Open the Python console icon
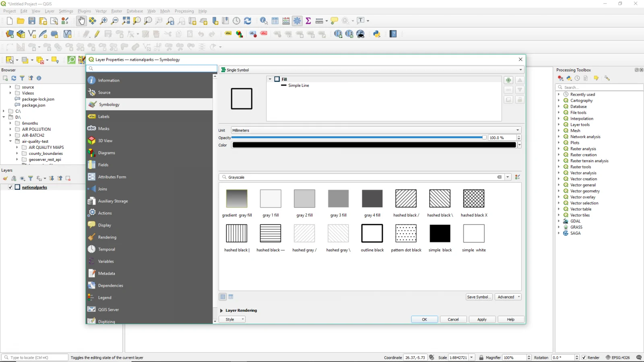 (x=377, y=34)
